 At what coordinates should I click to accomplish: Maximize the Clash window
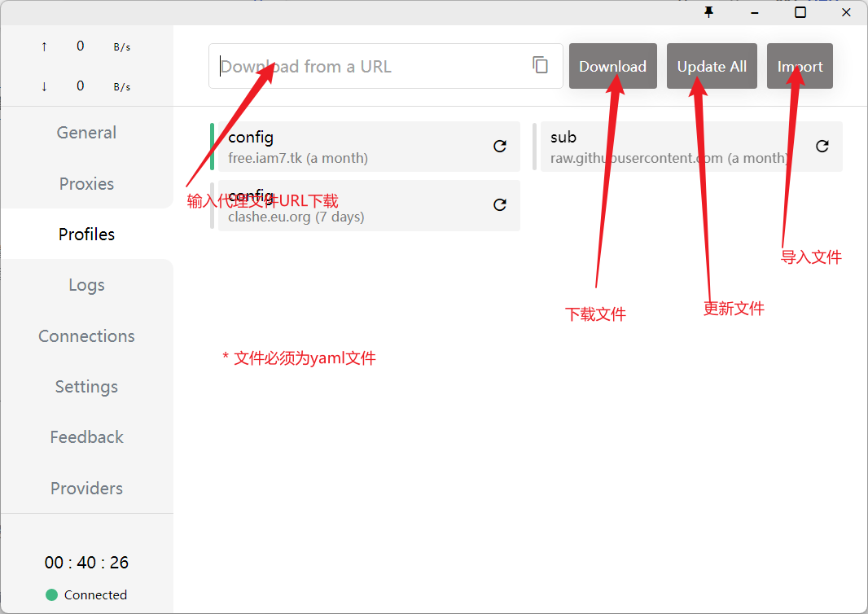[x=800, y=12]
